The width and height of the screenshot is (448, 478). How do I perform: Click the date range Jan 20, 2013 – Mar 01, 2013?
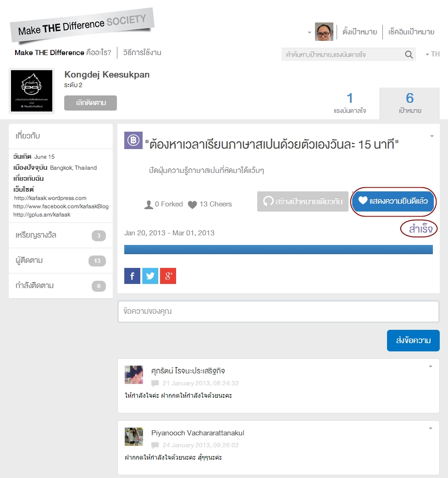click(169, 233)
